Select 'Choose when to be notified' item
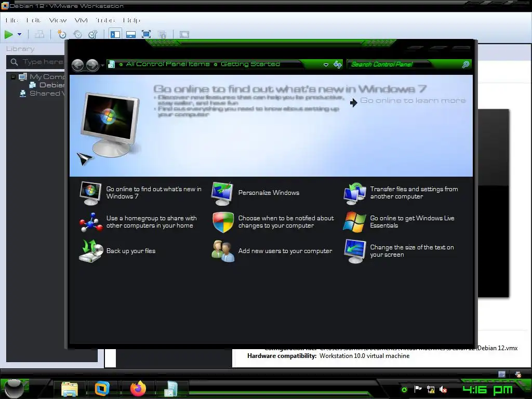532x399 pixels. pos(273,222)
